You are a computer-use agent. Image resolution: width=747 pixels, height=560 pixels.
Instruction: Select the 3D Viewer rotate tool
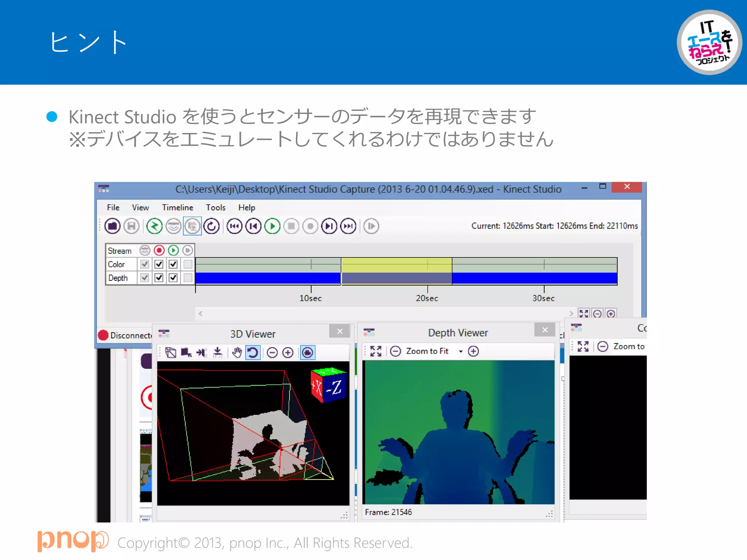(253, 353)
